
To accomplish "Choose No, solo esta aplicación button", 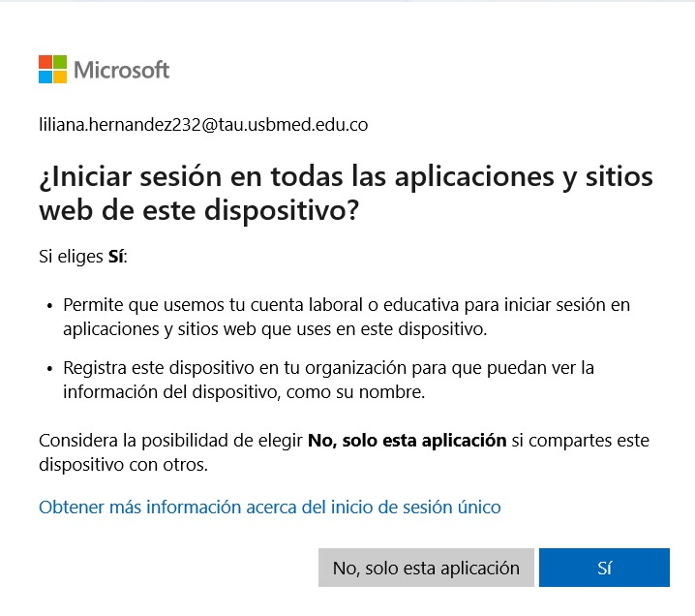I will coord(426,568).
